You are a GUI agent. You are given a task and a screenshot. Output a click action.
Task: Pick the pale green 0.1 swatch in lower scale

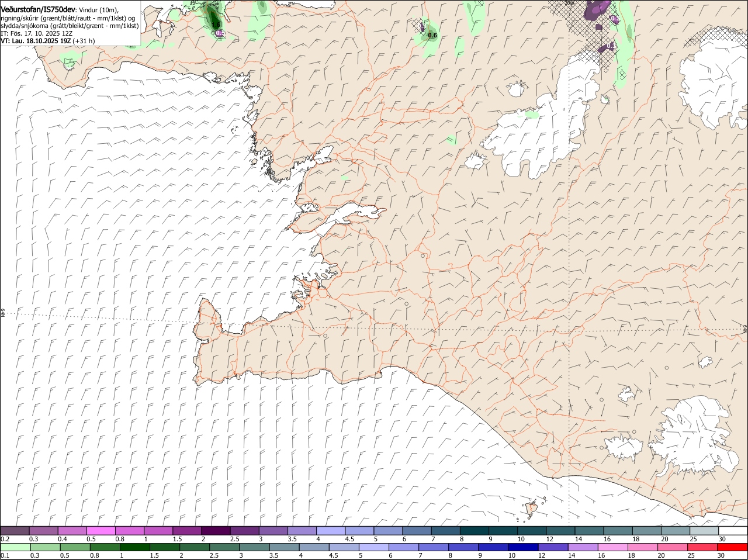click(15, 547)
